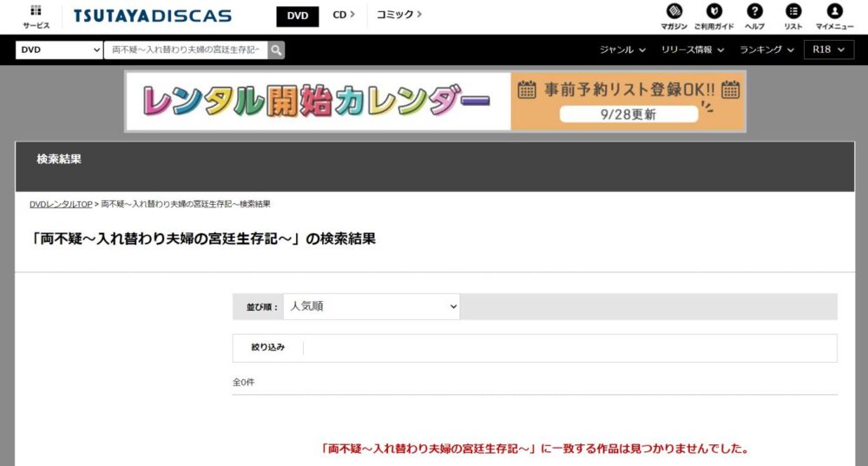This screenshot has width=868, height=466.
Task: Open the DVD category dropdown in search bar
Action: (59, 49)
